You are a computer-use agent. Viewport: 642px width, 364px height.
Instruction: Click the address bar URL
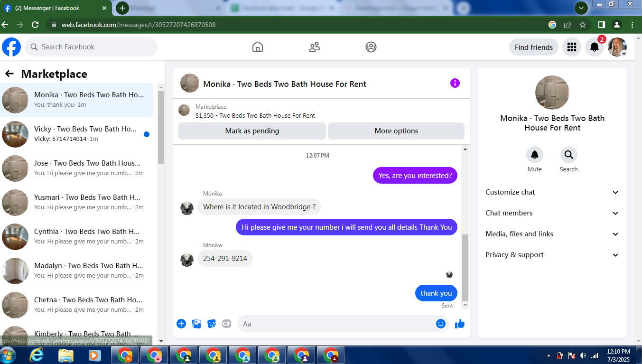click(x=139, y=25)
